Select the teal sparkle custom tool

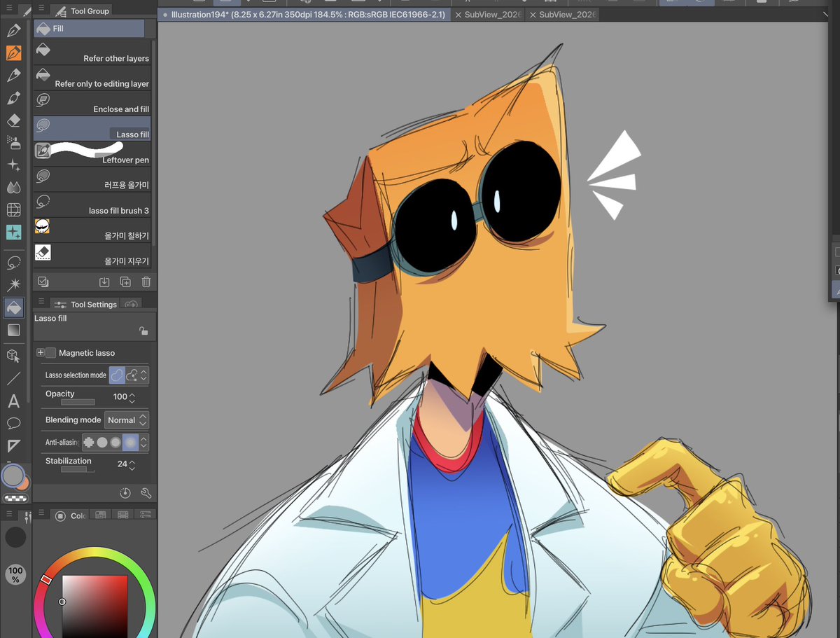(13, 233)
